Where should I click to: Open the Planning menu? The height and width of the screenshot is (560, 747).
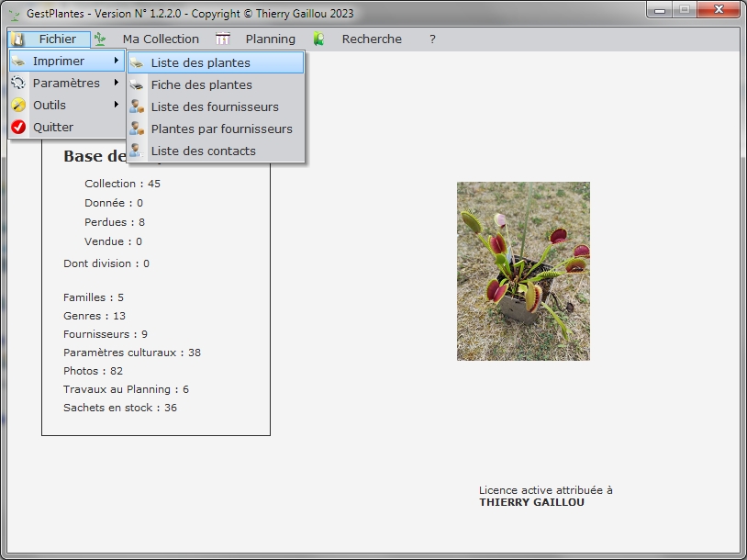coord(270,39)
